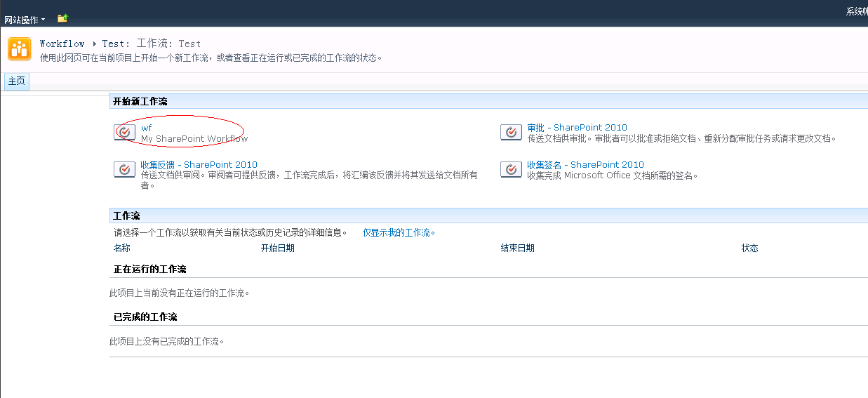The height and width of the screenshot is (398, 868).
Task: Start the 收集签名 - SharePoint 2010 workflow
Action: (x=585, y=165)
